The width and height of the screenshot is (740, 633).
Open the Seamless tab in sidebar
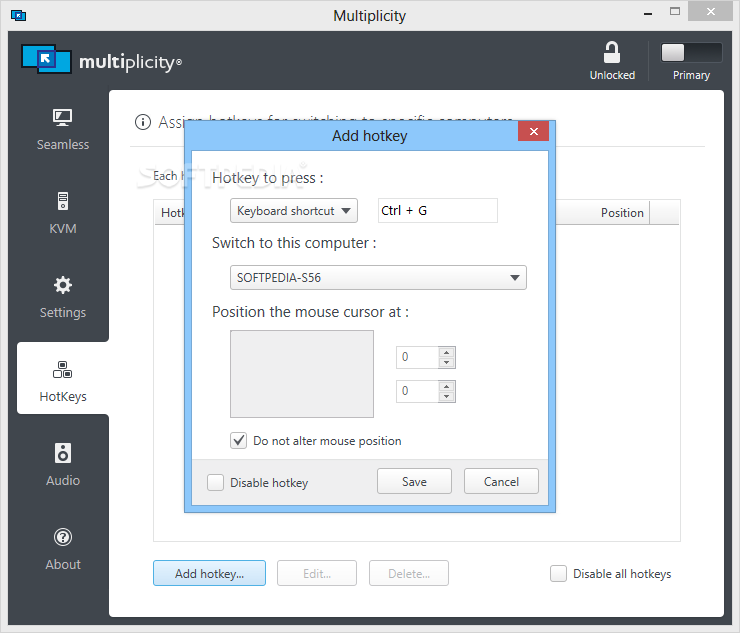63,129
